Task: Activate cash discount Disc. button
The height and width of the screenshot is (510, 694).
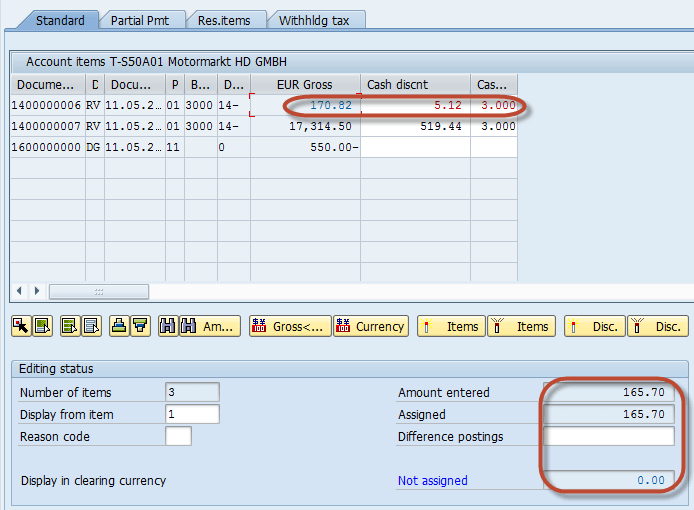Action: pos(595,326)
